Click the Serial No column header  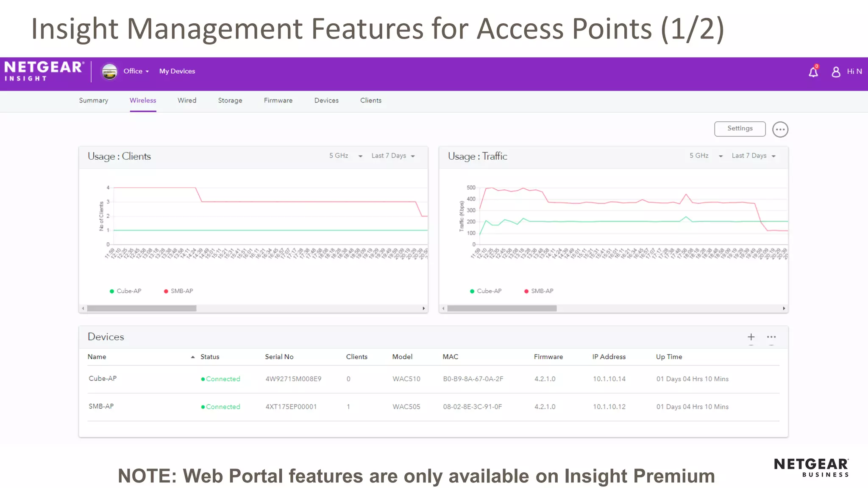click(x=279, y=357)
